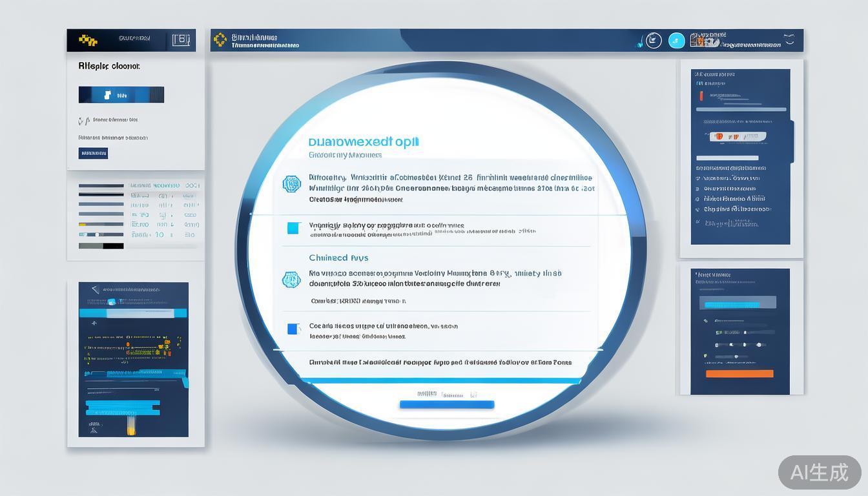Toggle the cyan square checkbox in the upper list row

tap(294, 228)
